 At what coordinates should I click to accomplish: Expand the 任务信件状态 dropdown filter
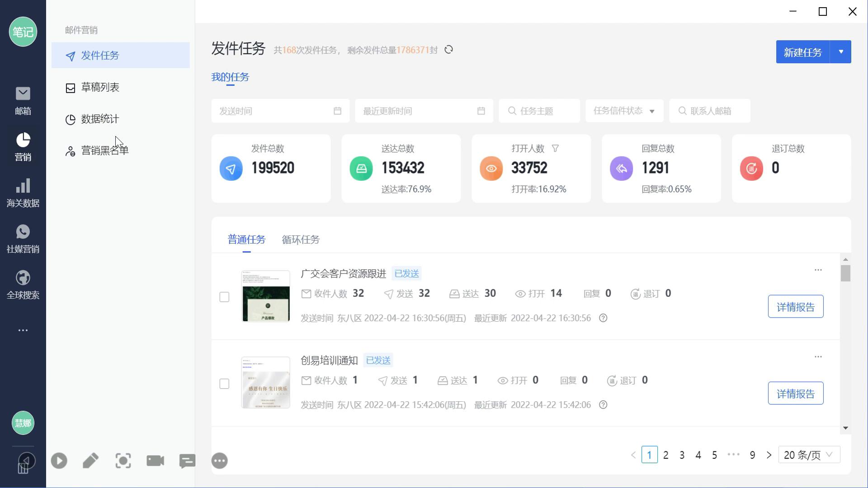624,111
